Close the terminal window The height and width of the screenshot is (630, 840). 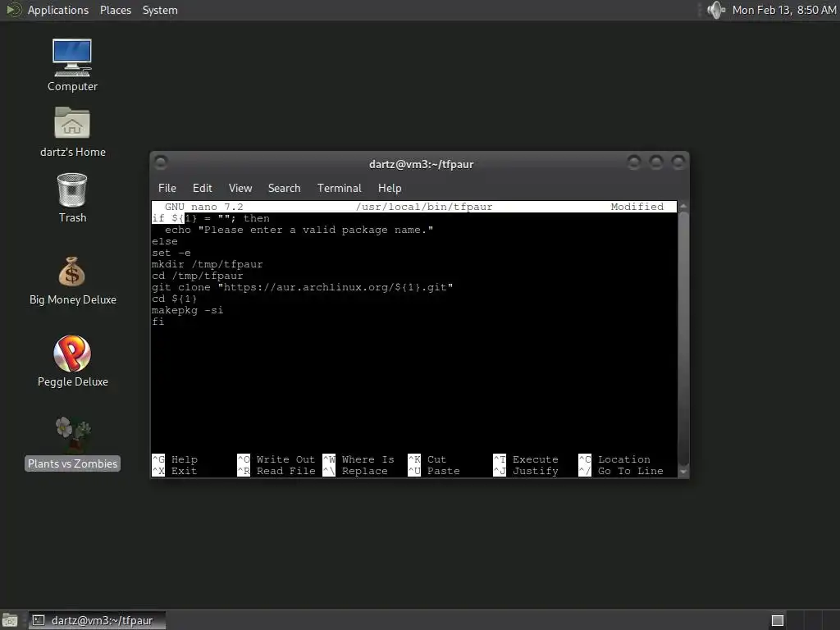click(678, 162)
